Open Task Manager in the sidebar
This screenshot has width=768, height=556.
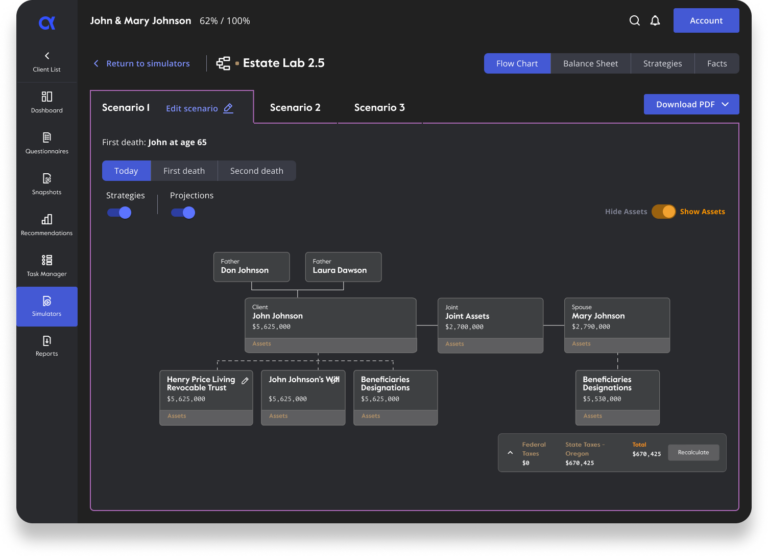pyautogui.click(x=47, y=266)
